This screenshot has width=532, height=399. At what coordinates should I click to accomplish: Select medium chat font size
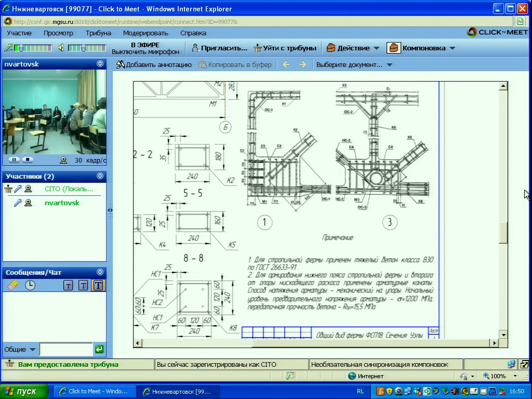(83, 285)
